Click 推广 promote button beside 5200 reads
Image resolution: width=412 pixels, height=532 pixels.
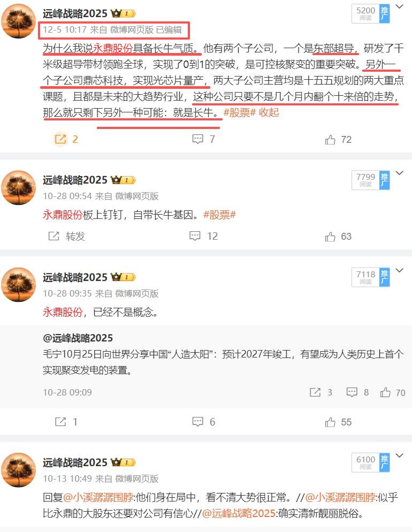click(x=385, y=14)
